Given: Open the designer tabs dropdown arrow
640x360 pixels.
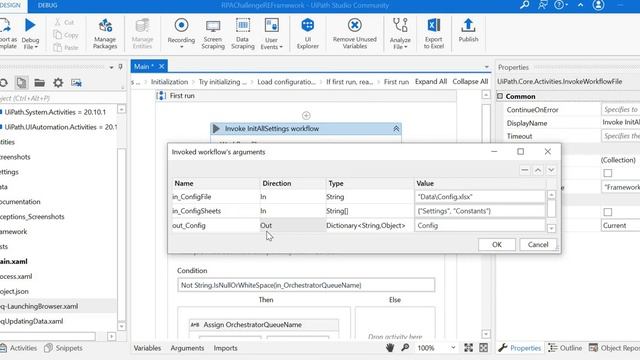Looking at the screenshot, I should (x=486, y=67).
